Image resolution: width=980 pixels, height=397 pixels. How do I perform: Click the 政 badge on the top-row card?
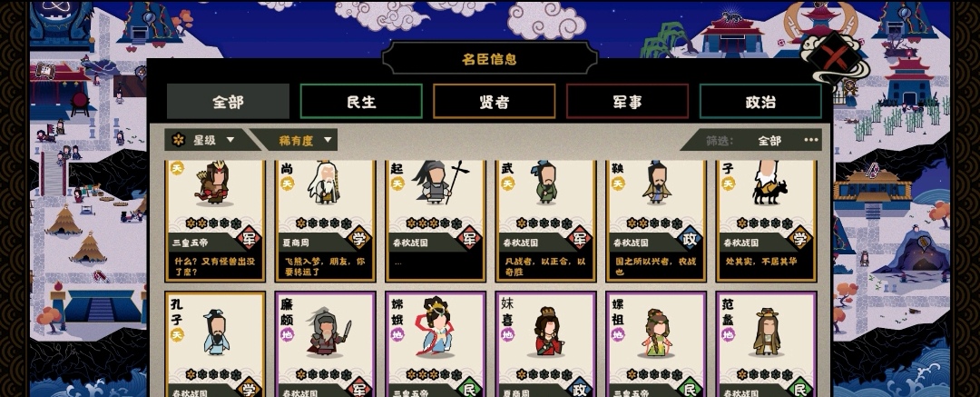coord(690,237)
